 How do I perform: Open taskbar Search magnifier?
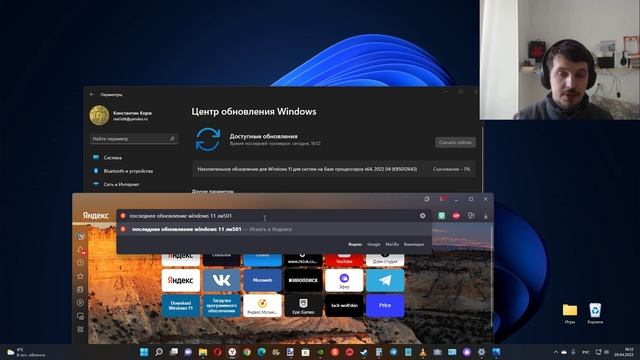click(x=159, y=352)
